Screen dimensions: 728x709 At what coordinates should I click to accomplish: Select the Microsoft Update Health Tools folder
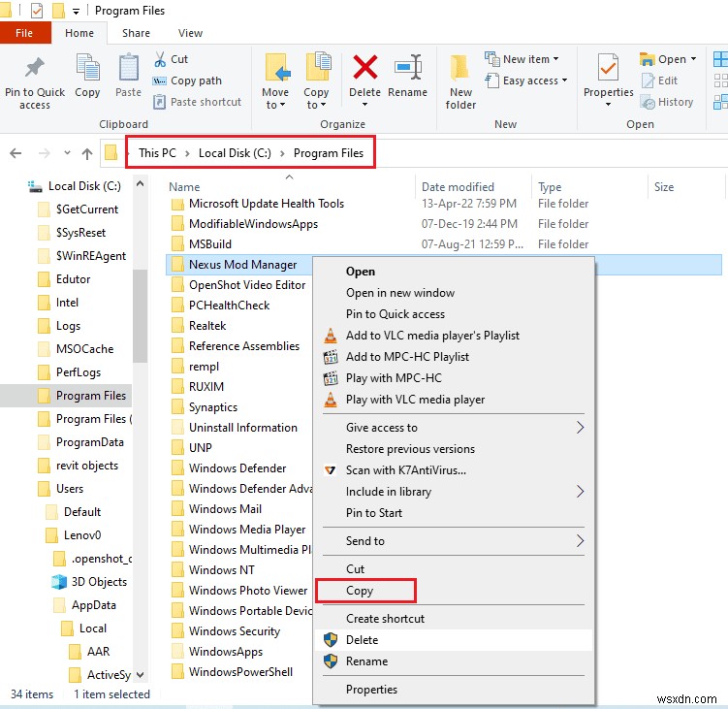[x=258, y=204]
